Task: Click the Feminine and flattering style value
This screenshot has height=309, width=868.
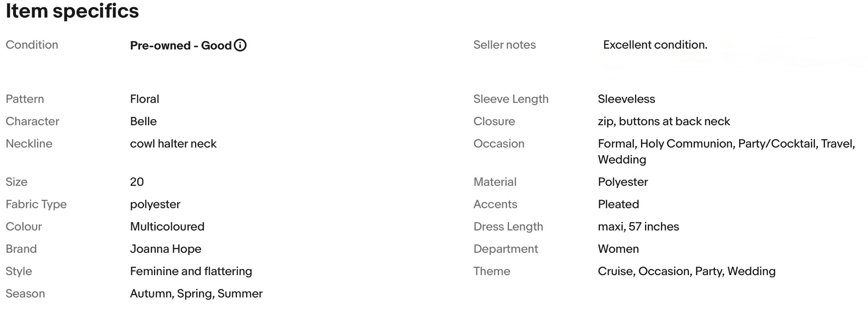Action: coord(191,271)
